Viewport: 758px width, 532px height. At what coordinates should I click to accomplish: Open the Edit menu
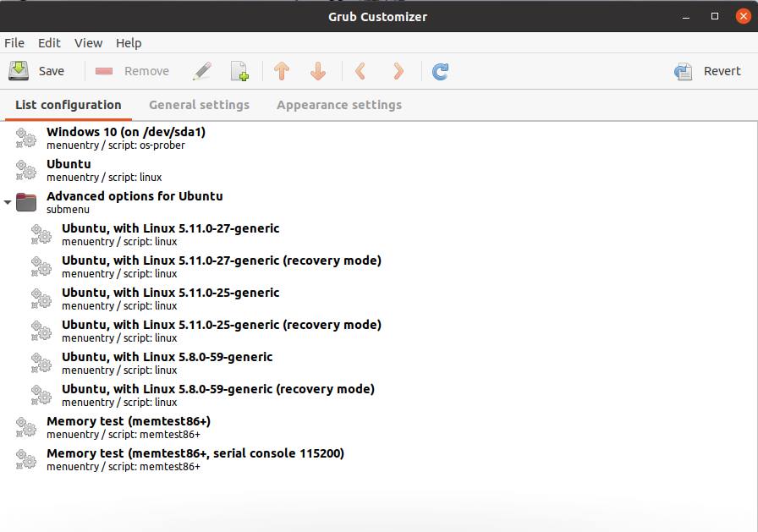(49, 43)
